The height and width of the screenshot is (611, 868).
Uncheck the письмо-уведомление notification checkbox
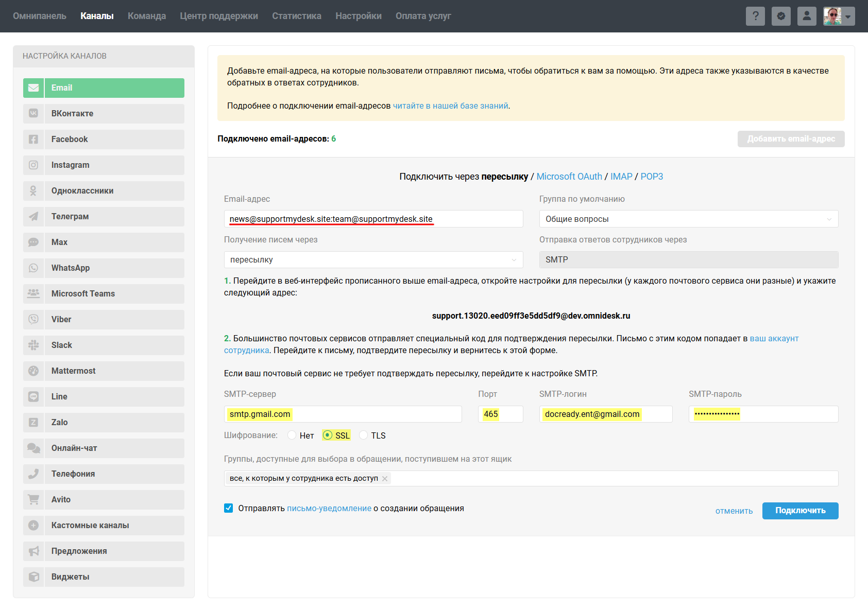tap(229, 509)
